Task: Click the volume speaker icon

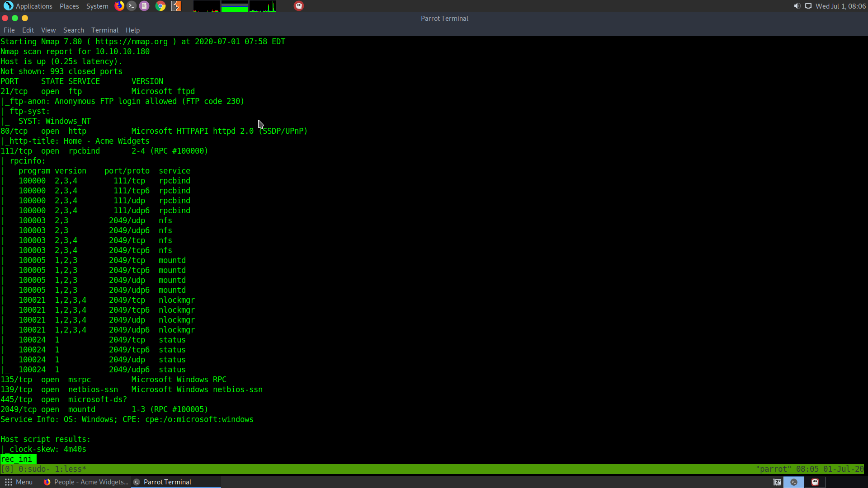Action: click(797, 6)
